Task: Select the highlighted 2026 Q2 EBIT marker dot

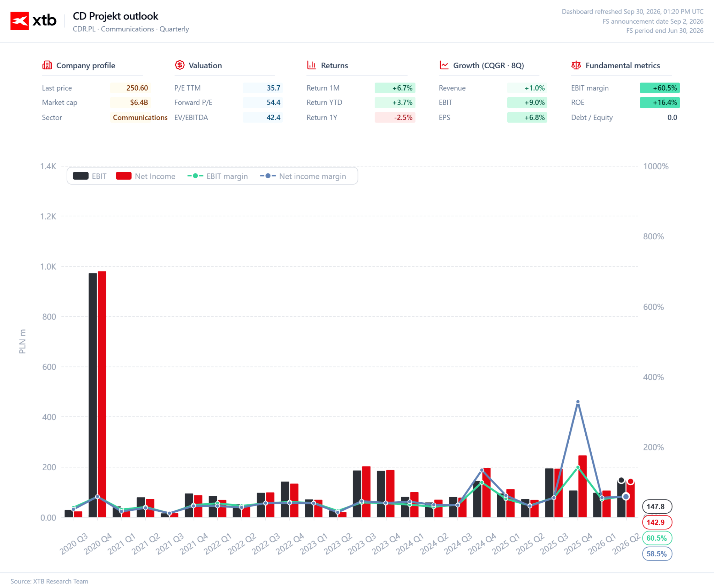Action: [621, 480]
